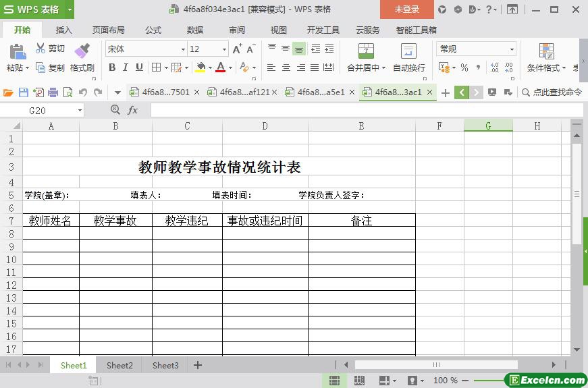588x388 pixels.
Task: Align text right horizontally
Action: point(300,67)
